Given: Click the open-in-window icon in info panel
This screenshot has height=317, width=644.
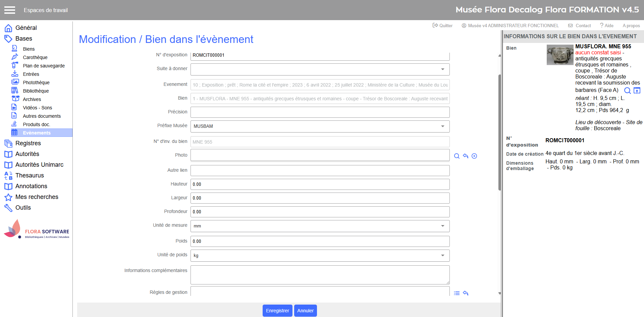Looking at the screenshot, I should 637,91.
